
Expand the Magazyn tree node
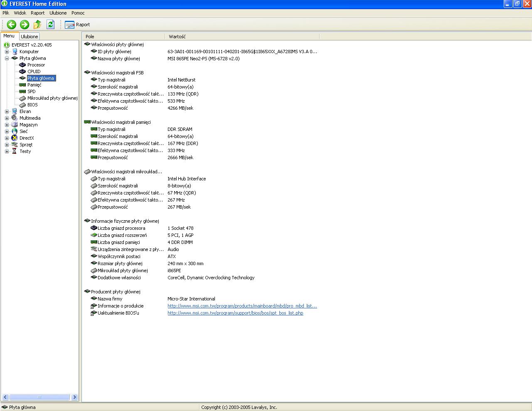(x=7, y=125)
